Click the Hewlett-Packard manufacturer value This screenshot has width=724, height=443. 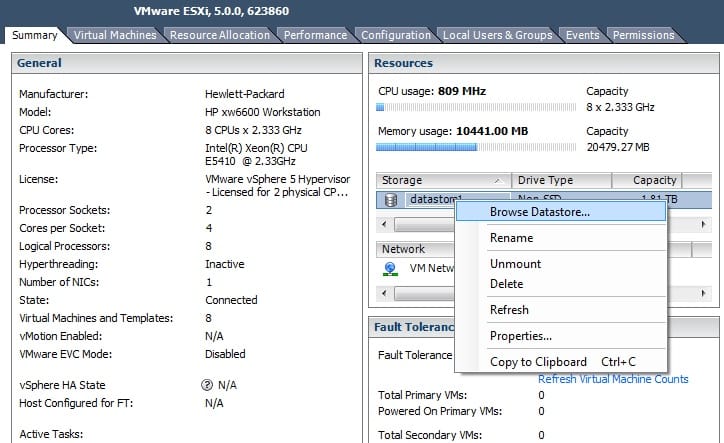point(245,94)
